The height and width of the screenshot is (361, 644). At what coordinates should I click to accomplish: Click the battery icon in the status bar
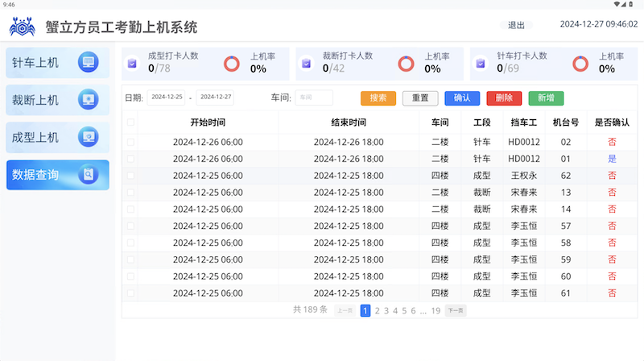tap(631, 4)
